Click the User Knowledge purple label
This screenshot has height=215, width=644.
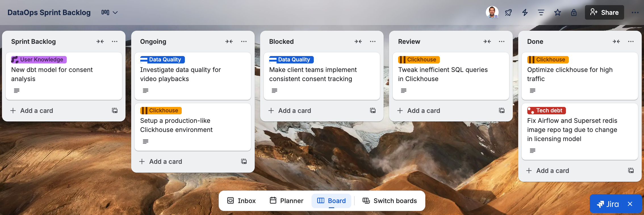(39, 59)
